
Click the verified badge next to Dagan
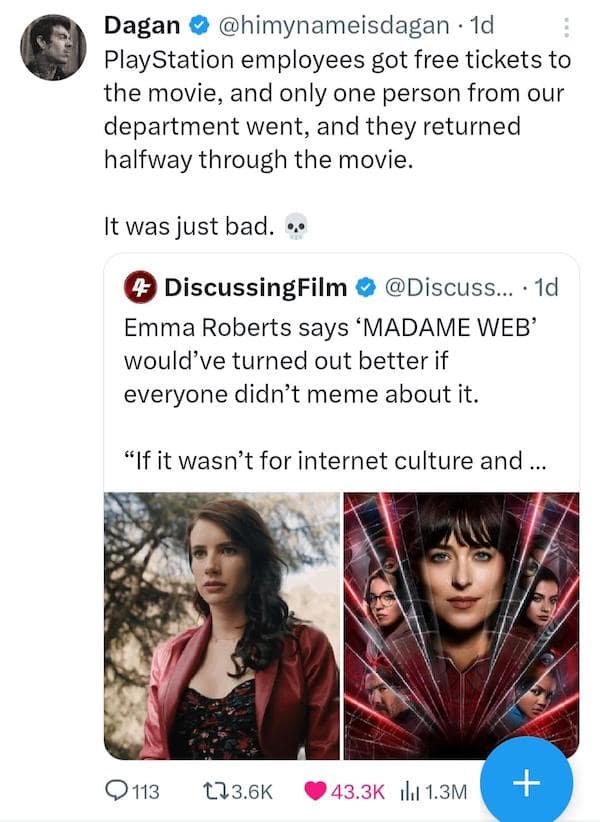197,27
